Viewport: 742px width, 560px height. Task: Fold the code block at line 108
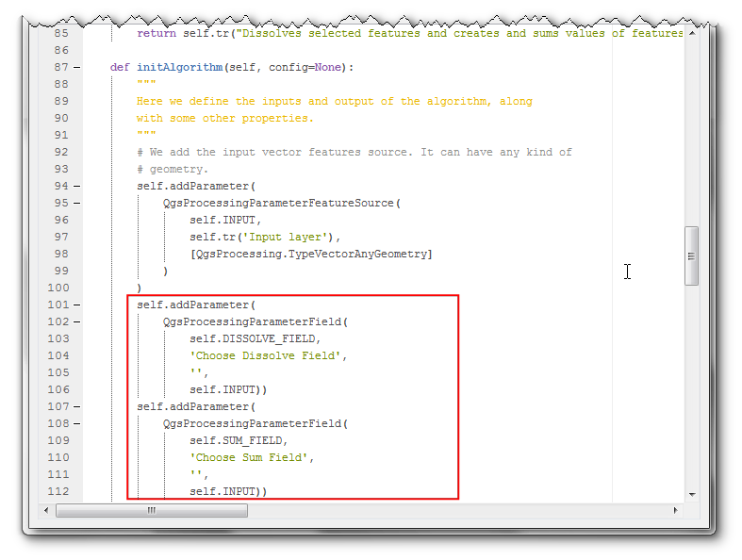pos(75,423)
